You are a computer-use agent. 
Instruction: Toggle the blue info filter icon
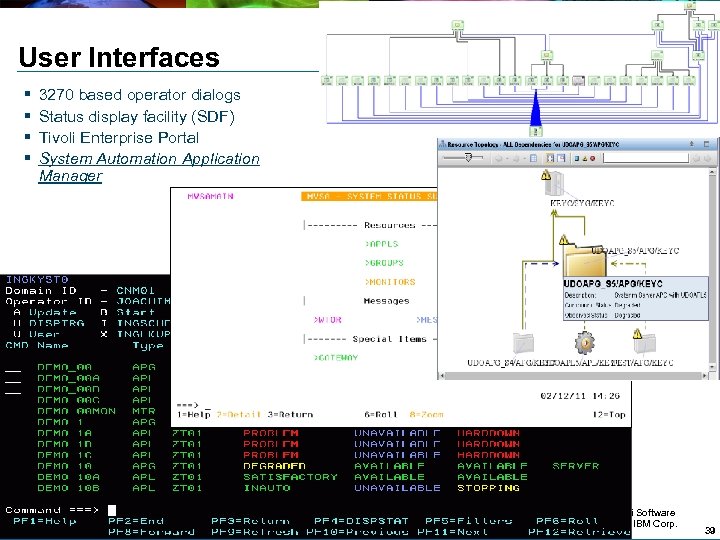(577, 158)
